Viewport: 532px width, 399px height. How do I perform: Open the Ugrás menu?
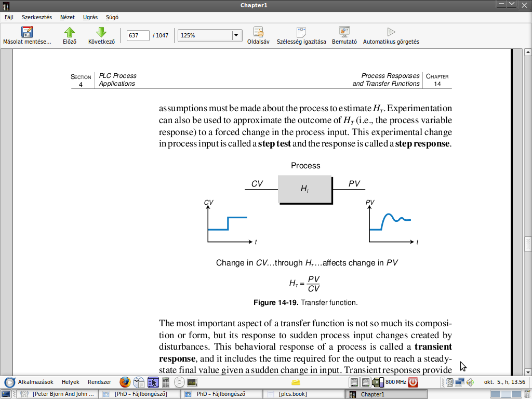pos(90,17)
